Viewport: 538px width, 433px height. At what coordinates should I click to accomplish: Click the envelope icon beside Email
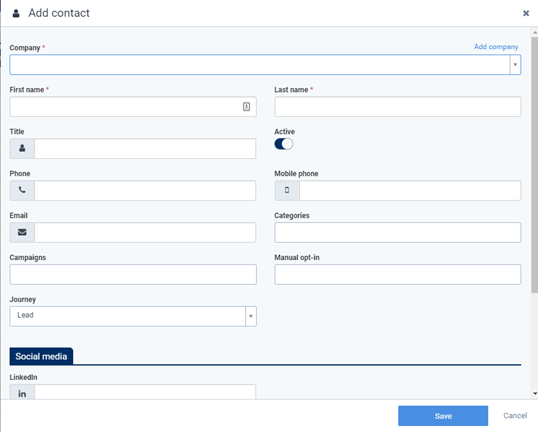(22, 232)
